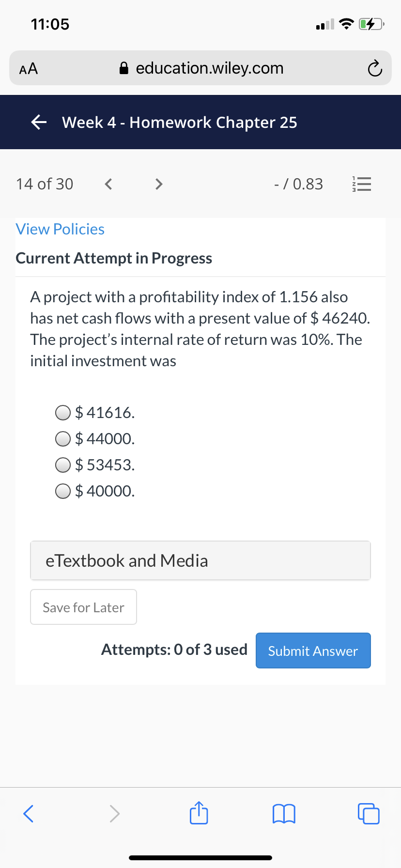401x868 pixels.
Task: Open the Safari tabs overview icon
Action: pyautogui.click(x=369, y=814)
